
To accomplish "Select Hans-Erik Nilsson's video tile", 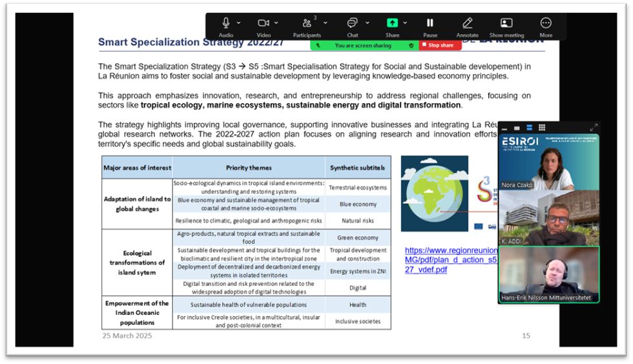I will (549, 274).
